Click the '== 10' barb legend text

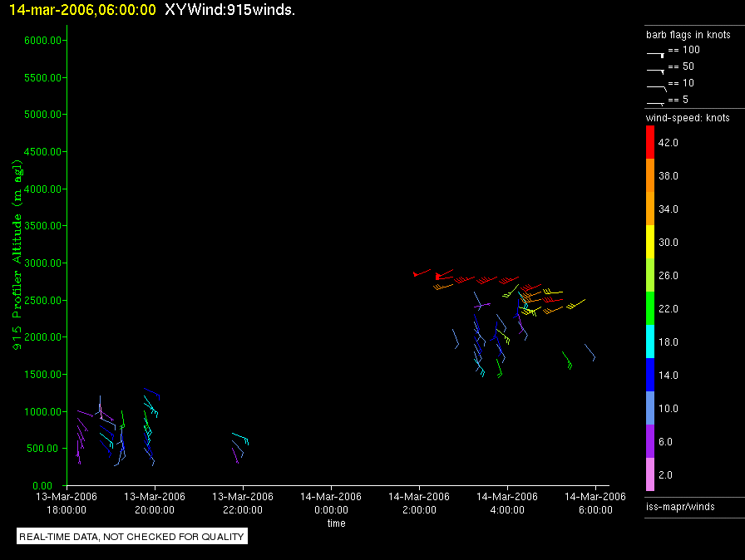coord(681,83)
